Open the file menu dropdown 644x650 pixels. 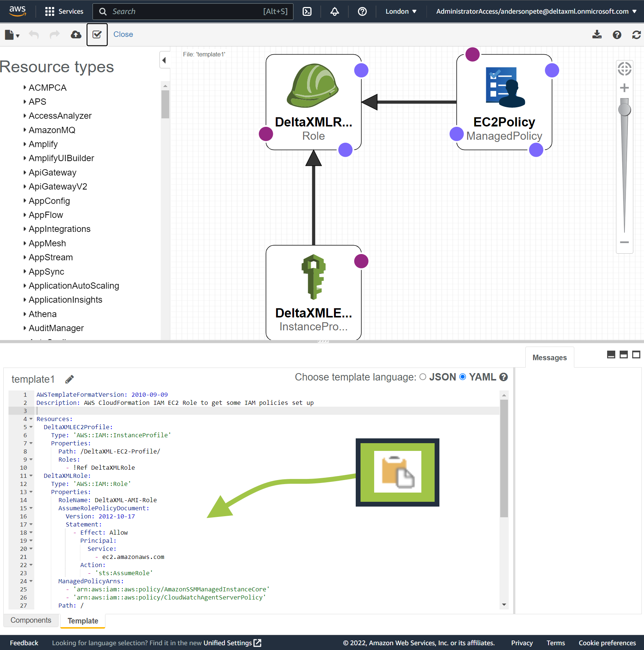12,35
